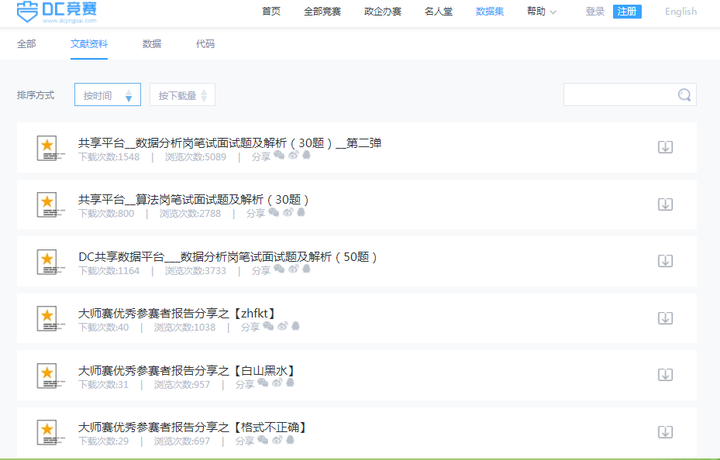
Task: Share 算法岗 document via Weibo icon
Action: click(287, 212)
